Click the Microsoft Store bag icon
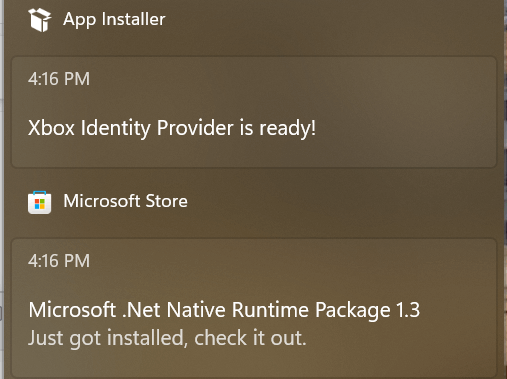Image resolution: width=507 pixels, height=379 pixels. pyautogui.click(x=40, y=202)
